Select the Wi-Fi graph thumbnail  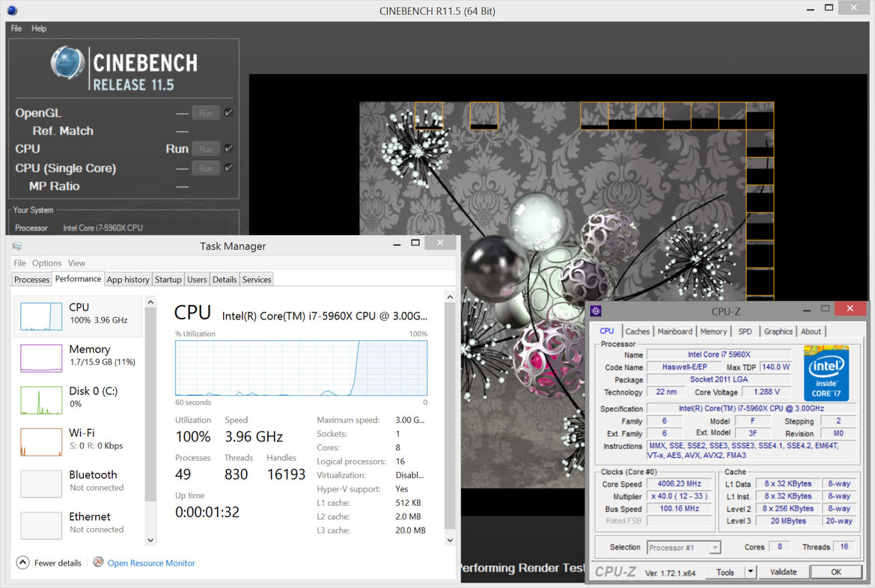click(x=41, y=442)
